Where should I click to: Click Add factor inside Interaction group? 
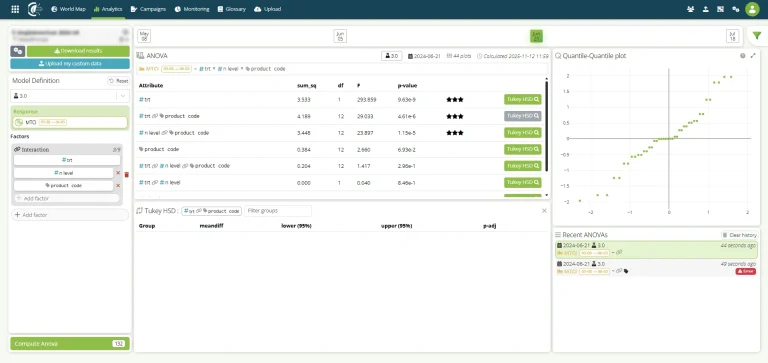pos(67,198)
